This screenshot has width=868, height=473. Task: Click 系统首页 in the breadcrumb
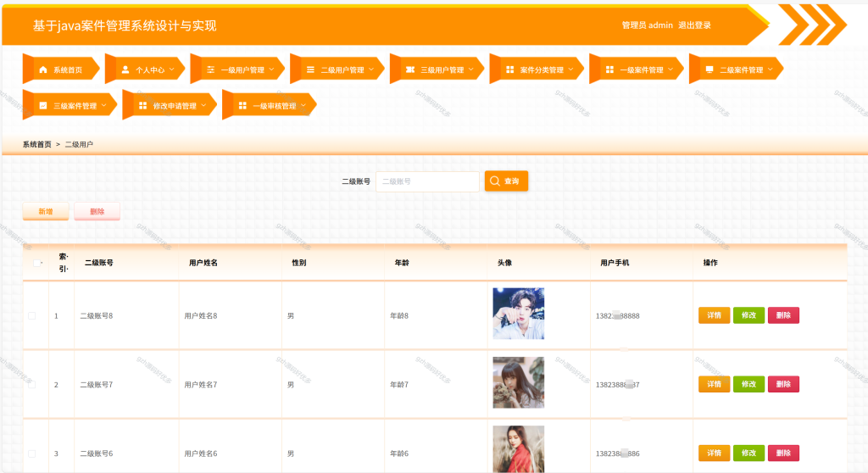(x=36, y=145)
